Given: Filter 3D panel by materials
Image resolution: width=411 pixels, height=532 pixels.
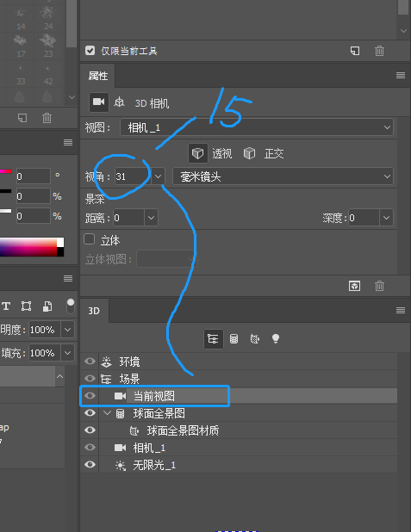Looking at the screenshot, I should coord(255,339).
